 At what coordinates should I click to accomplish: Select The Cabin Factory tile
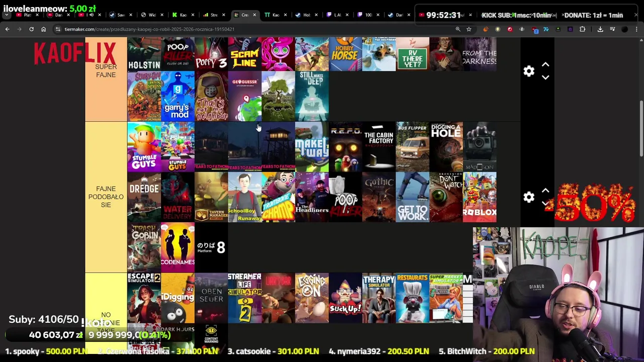pyautogui.click(x=379, y=146)
